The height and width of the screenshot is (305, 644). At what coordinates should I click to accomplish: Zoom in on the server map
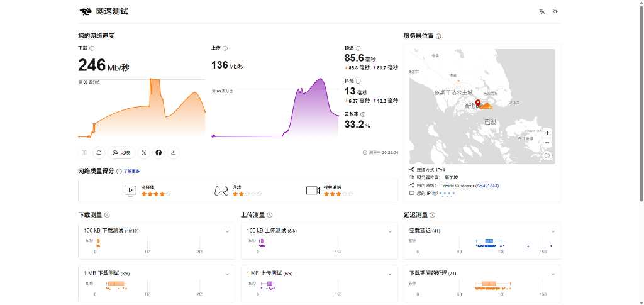[x=547, y=133]
